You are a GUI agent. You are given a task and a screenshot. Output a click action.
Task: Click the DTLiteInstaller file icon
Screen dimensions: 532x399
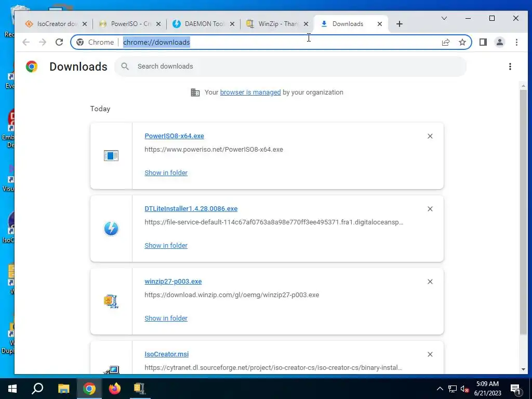click(x=111, y=229)
